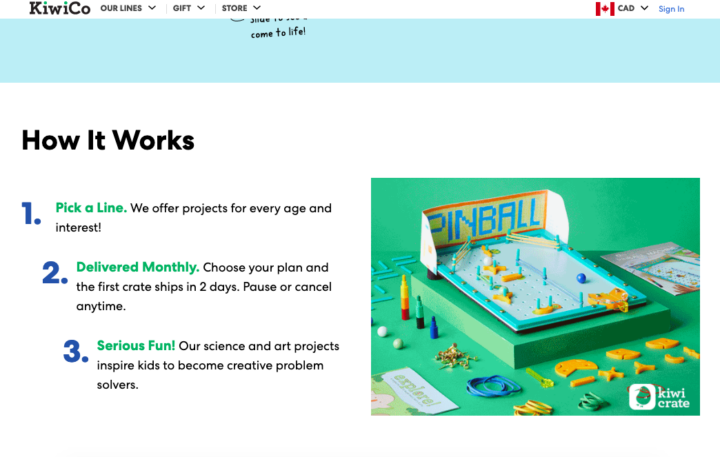Click the Canadian flag icon

pos(605,9)
